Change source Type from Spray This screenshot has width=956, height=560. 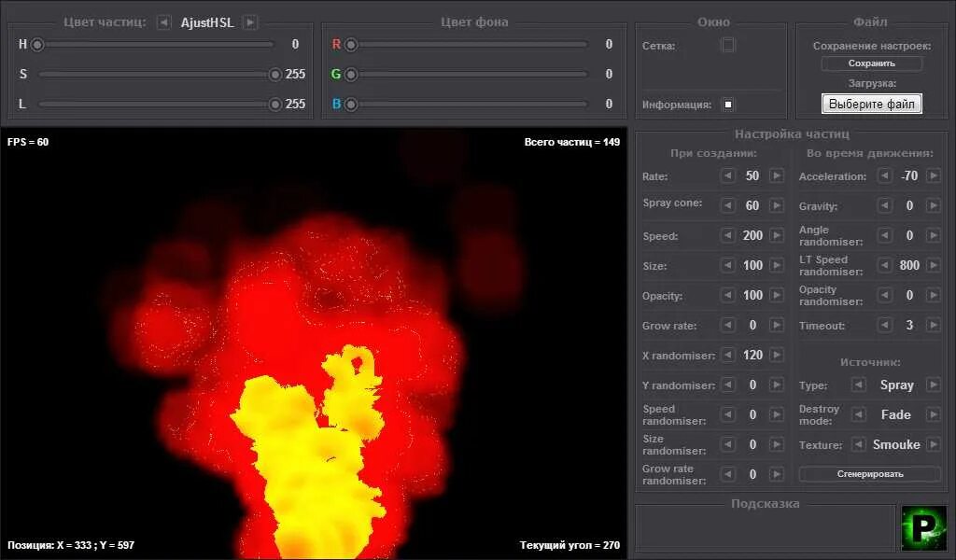pos(932,385)
